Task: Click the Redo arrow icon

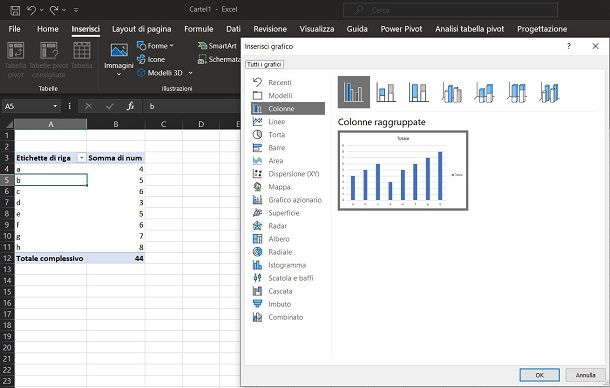Action: tap(54, 10)
